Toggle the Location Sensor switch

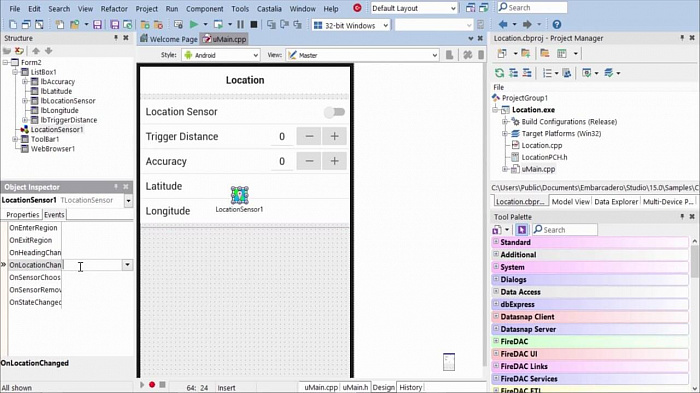pos(334,112)
